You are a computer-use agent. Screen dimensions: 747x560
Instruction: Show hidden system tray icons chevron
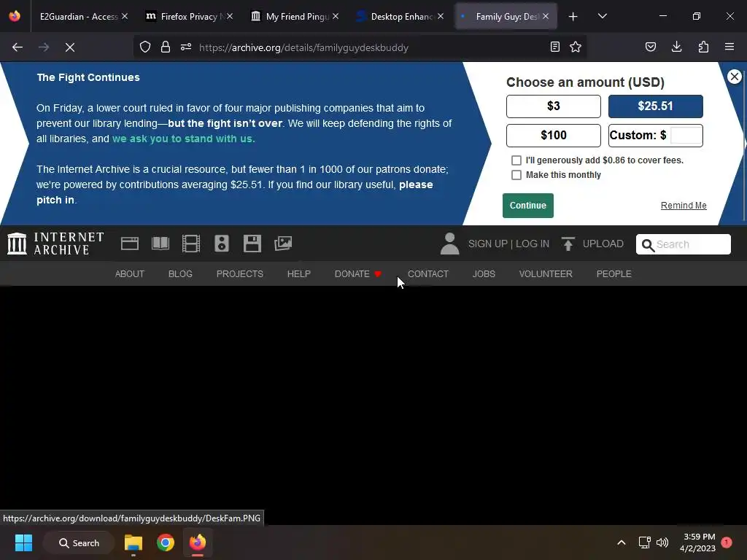coord(622,542)
